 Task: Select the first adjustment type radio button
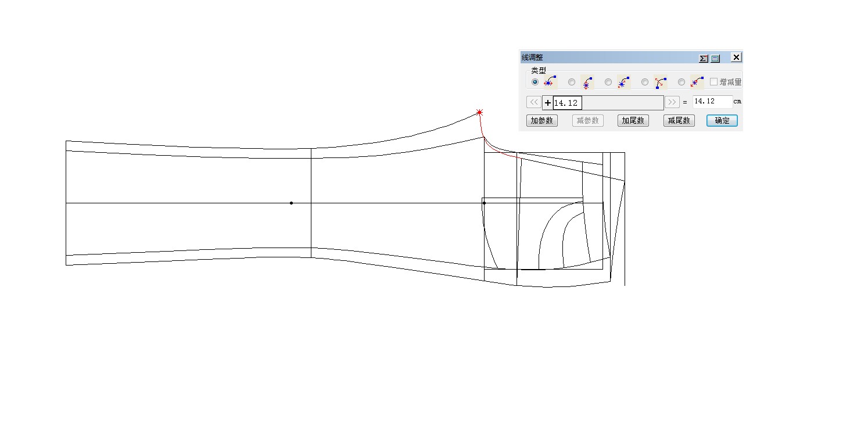(x=535, y=82)
